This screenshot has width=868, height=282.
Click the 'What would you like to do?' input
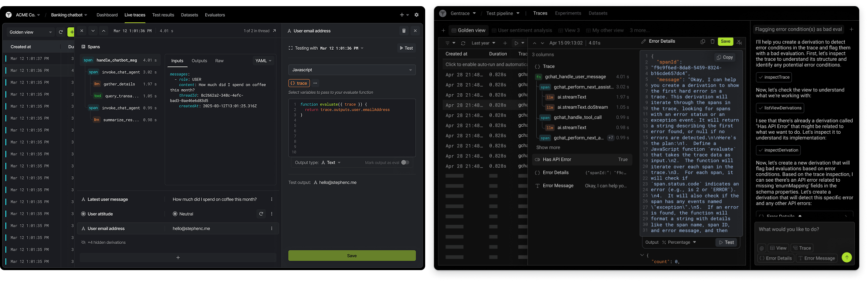(804, 230)
